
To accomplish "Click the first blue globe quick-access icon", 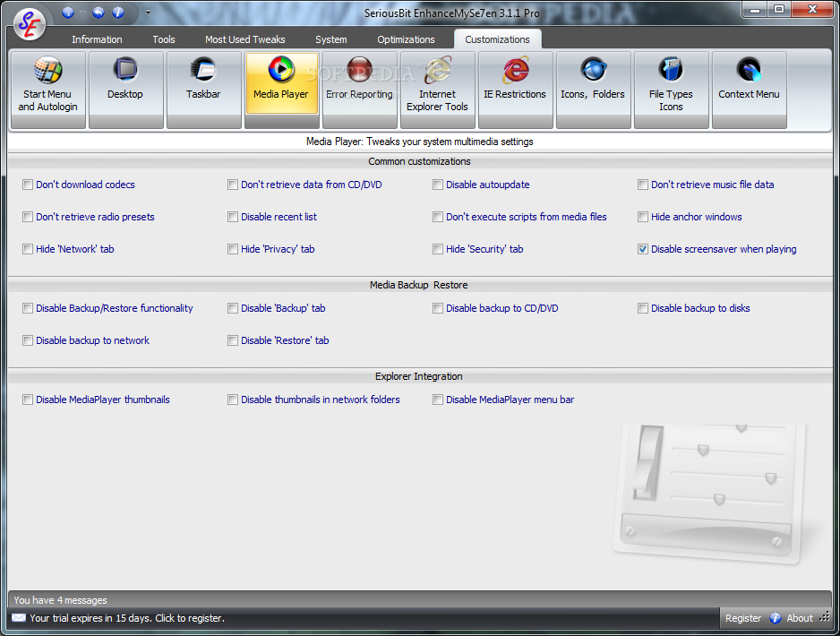I will [68, 13].
